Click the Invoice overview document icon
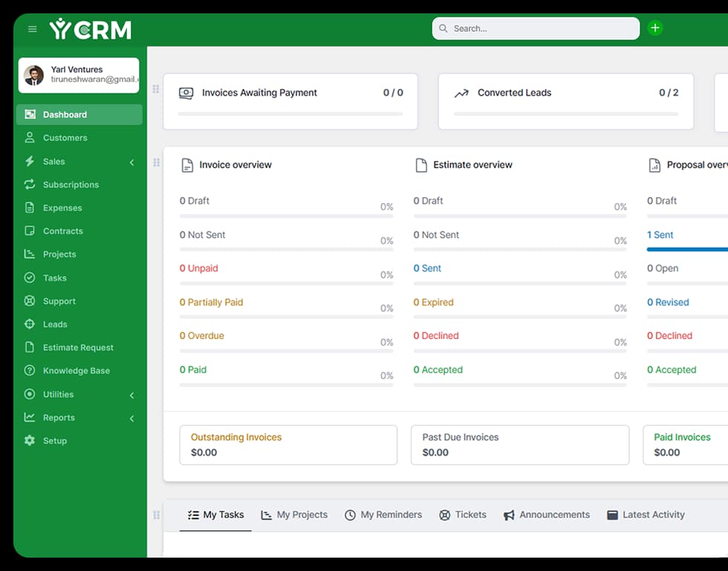 tap(187, 165)
